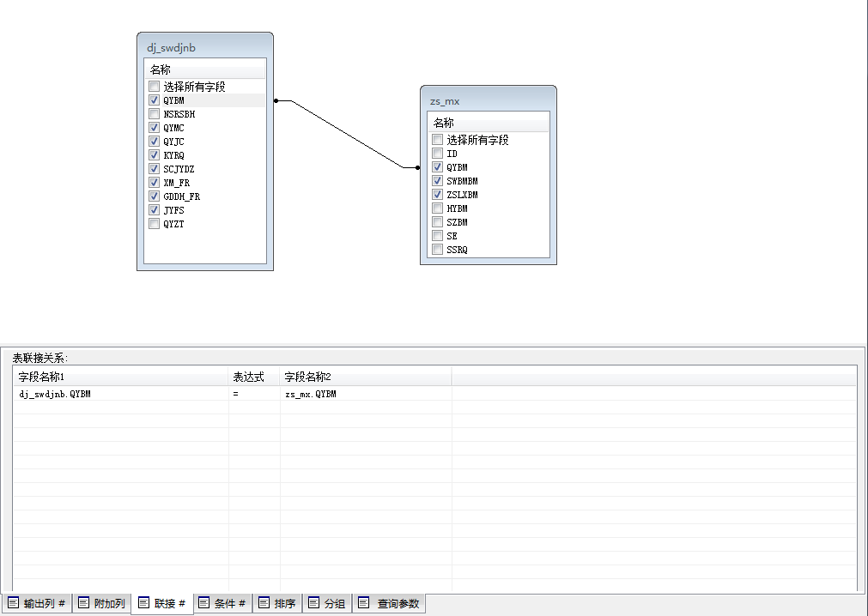Check 选择所有字段 in dj_swdjnb table
The image size is (868, 616).
coord(155,87)
